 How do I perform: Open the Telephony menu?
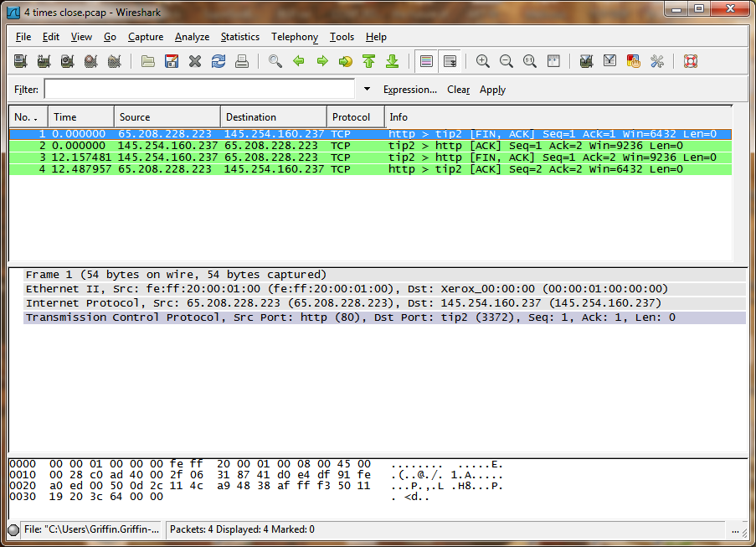point(295,37)
